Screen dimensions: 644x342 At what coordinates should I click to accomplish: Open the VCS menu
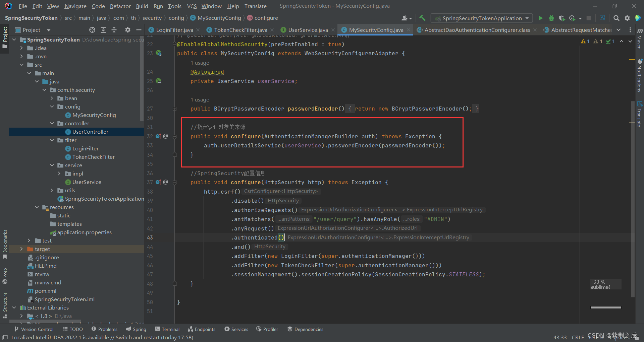point(192,6)
